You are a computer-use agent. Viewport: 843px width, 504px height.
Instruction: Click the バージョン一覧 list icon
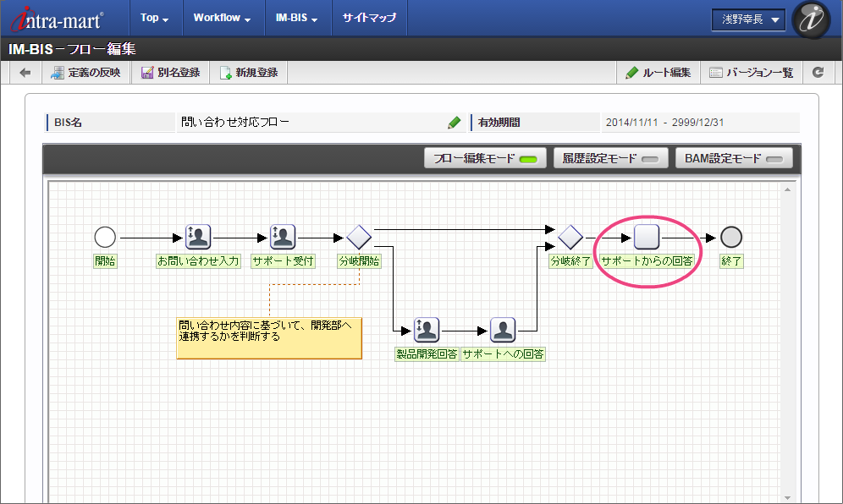point(715,73)
